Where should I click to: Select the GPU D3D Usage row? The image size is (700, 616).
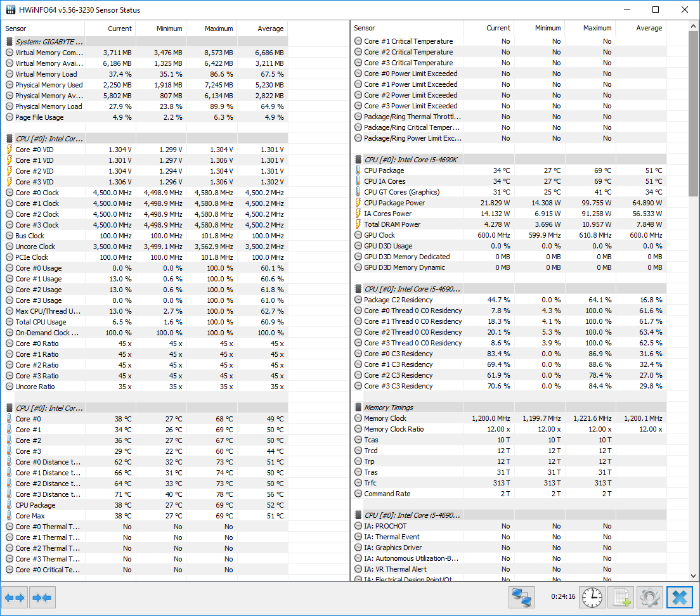(x=510, y=246)
